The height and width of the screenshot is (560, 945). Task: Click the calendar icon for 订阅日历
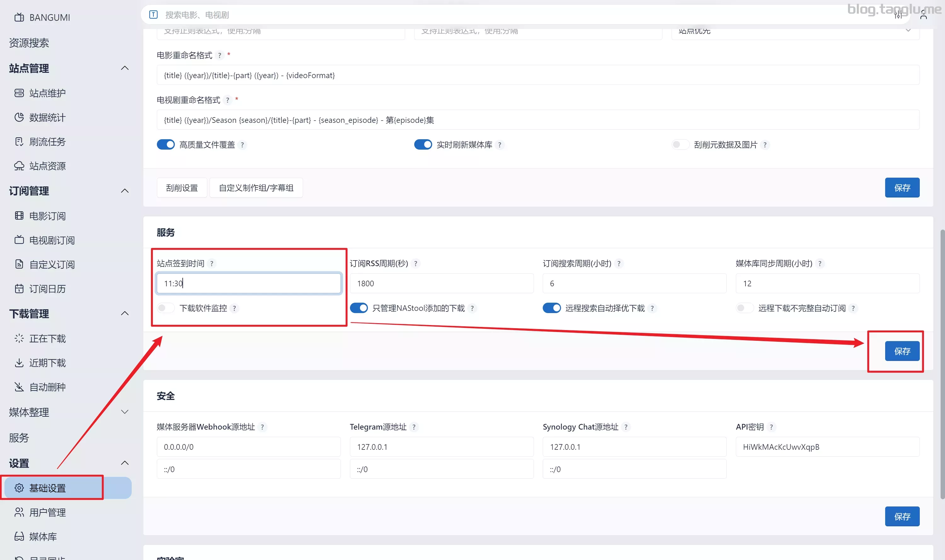tap(19, 289)
